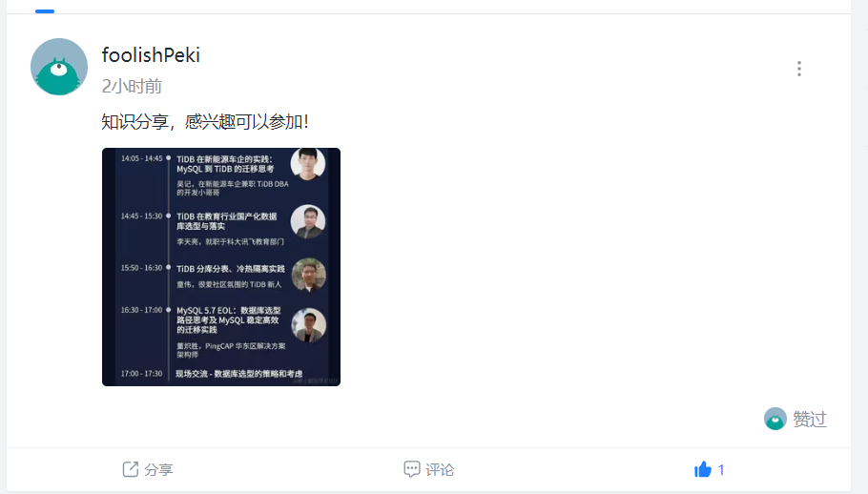Click third speaker photo at 15:50 slot
Image resolution: width=868 pixels, height=494 pixels.
click(x=308, y=275)
